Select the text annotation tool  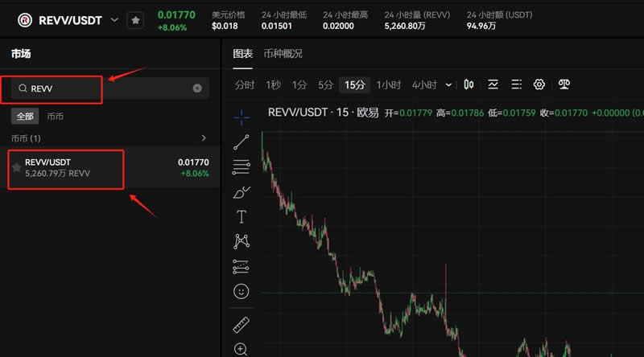pyautogui.click(x=241, y=217)
